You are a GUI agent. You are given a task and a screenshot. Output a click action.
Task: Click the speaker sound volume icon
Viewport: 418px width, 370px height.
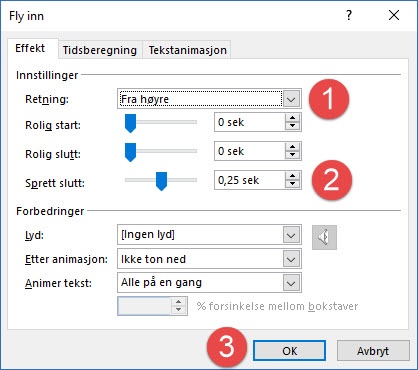[324, 237]
